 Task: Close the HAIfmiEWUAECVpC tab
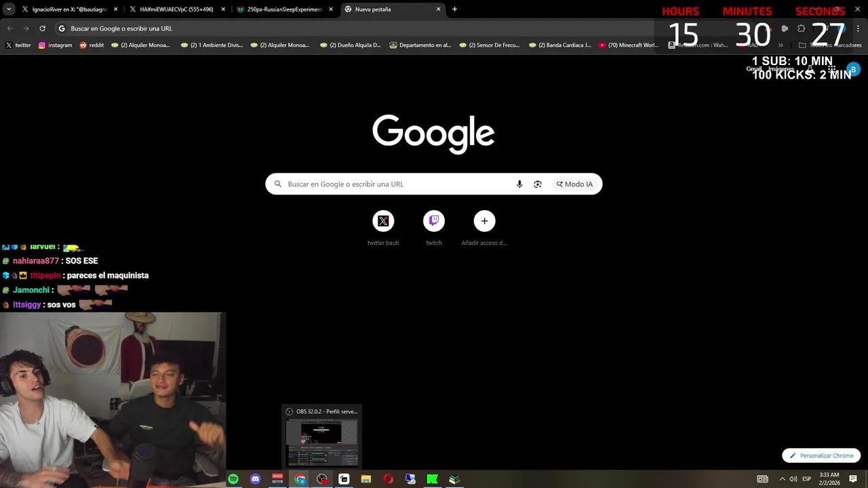point(223,9)
